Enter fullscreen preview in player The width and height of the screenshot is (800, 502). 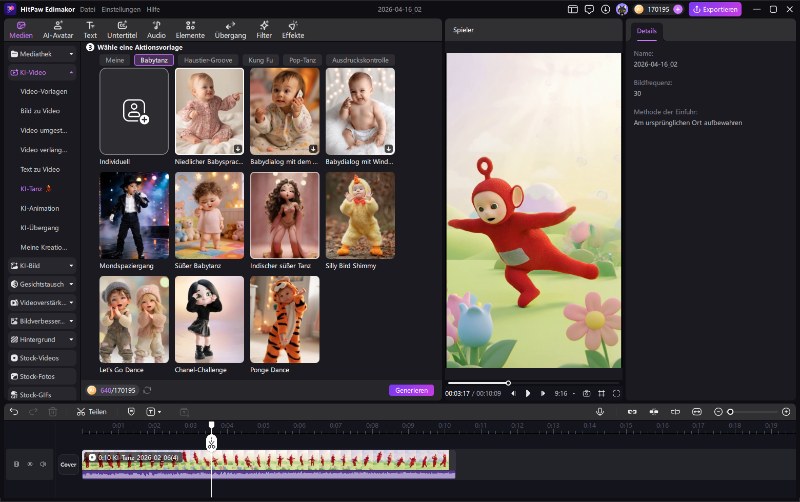pos(617,393)
